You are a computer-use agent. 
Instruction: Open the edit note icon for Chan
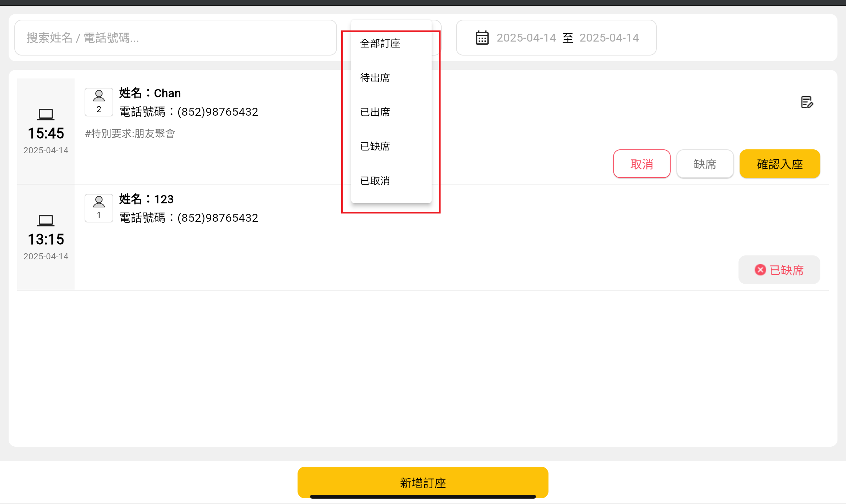pos(807,102)
